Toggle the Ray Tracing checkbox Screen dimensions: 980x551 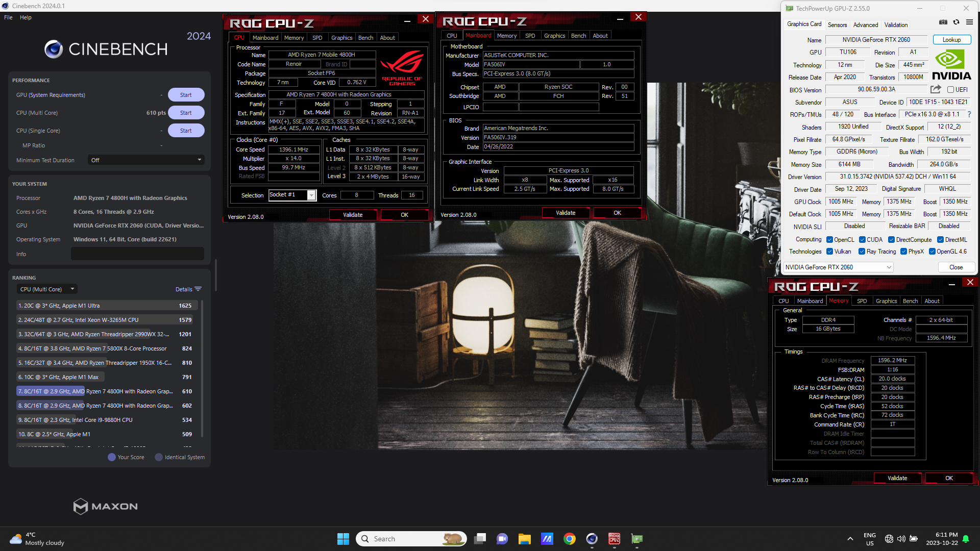tap(862, 252)
